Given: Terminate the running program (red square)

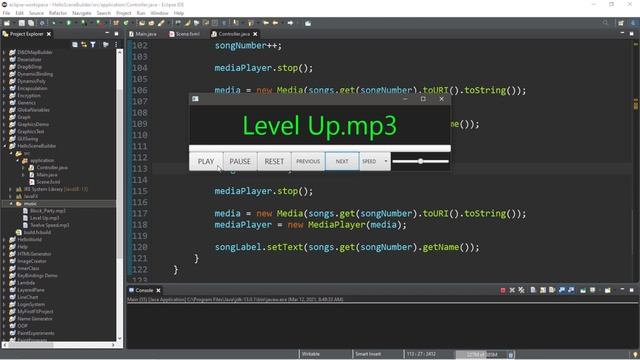Looking at the screenshot, I should 503,290.
